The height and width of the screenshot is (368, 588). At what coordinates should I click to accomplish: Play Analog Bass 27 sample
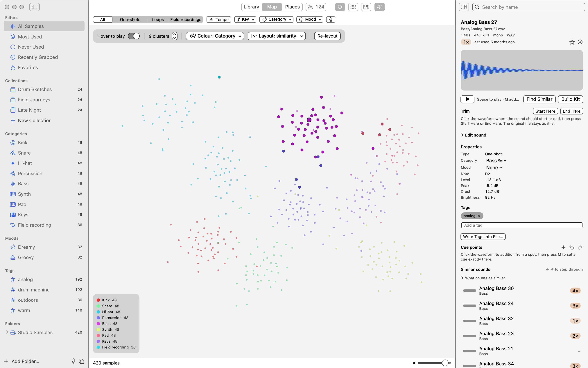point(467,99)
